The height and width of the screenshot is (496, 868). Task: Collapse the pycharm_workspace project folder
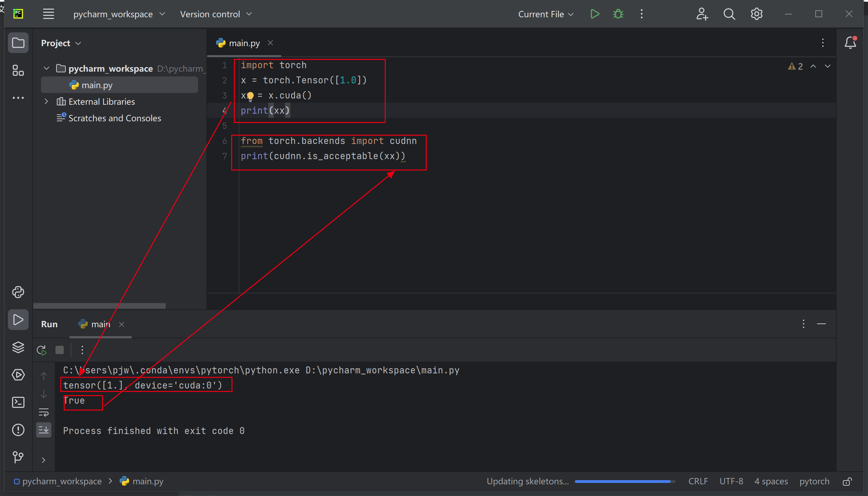(x=46, y=69)
